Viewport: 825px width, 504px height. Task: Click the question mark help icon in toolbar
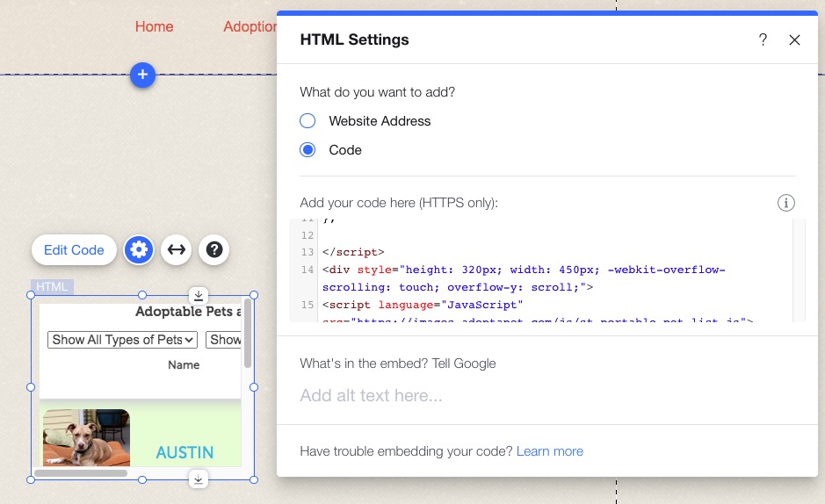pos(213,250)
